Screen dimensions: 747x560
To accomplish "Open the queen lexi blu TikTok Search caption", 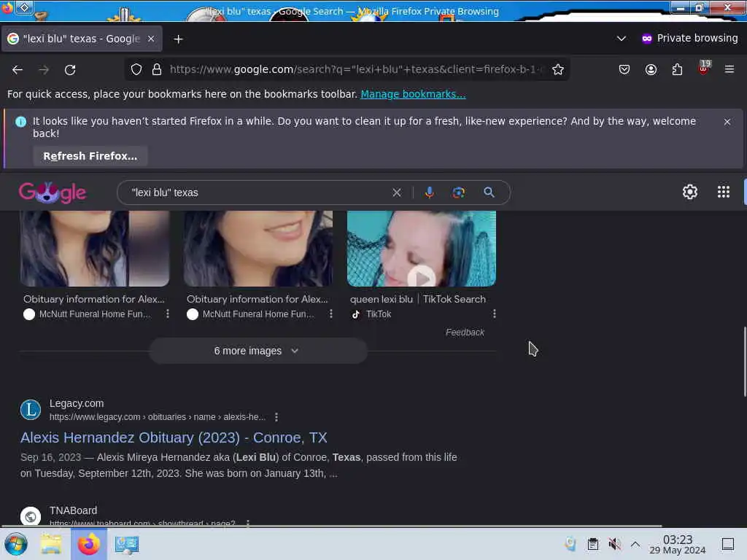I will [418, 299].
